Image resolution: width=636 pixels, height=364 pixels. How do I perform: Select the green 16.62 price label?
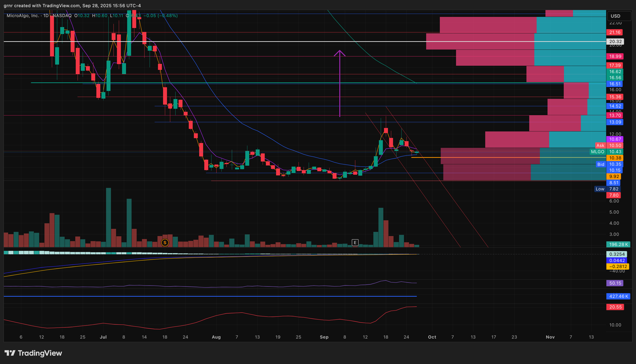coord(614,72)
